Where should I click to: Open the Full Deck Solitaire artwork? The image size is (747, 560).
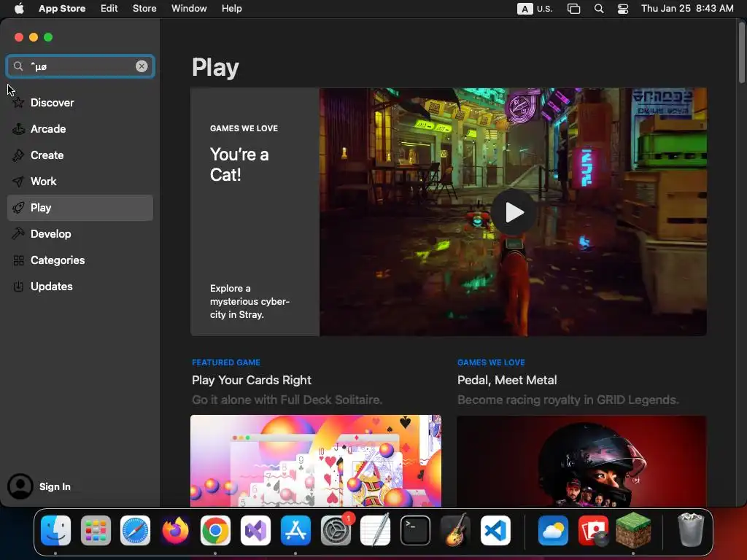coord(316,461)
